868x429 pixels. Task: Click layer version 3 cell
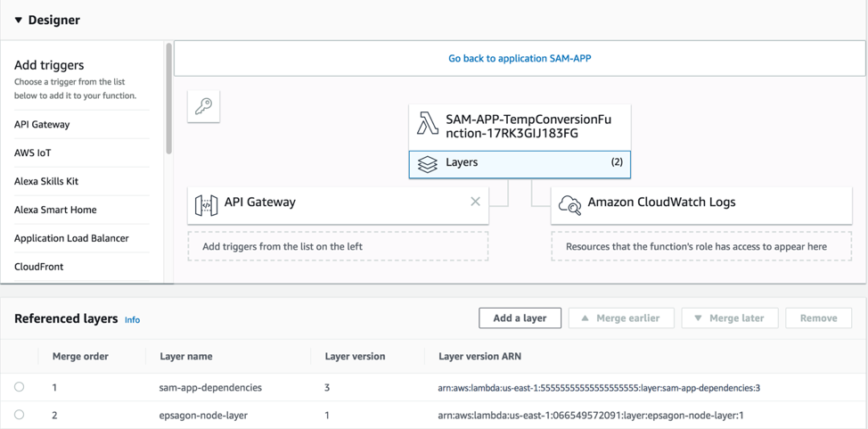[x=327, y=387]
